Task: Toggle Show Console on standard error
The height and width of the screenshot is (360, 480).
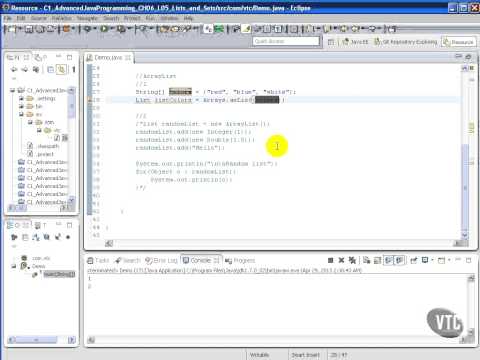Action: tap(399, 260)
